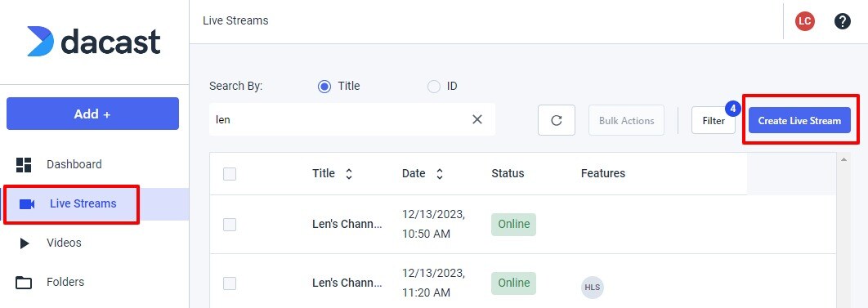Open the Filter options button
The width and height of the screenshot is (868, 308).
click(714, 121)
